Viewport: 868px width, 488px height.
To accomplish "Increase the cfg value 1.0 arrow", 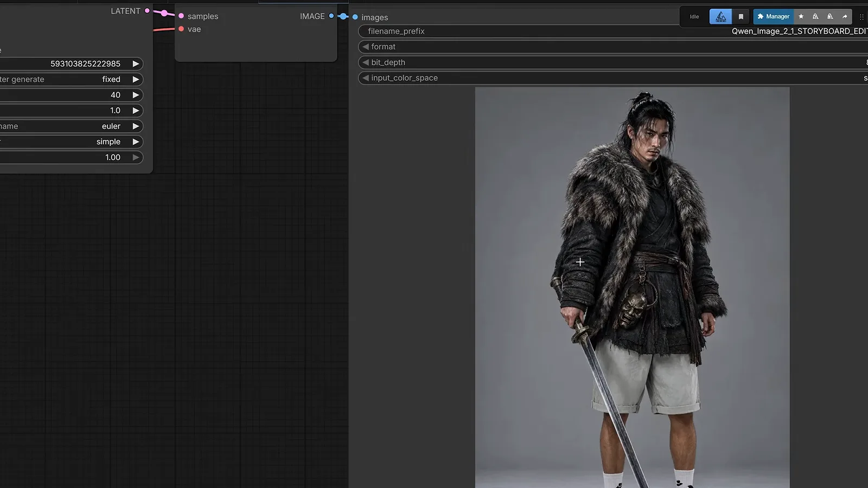I will pyautogui.click(x=136, y=111).
